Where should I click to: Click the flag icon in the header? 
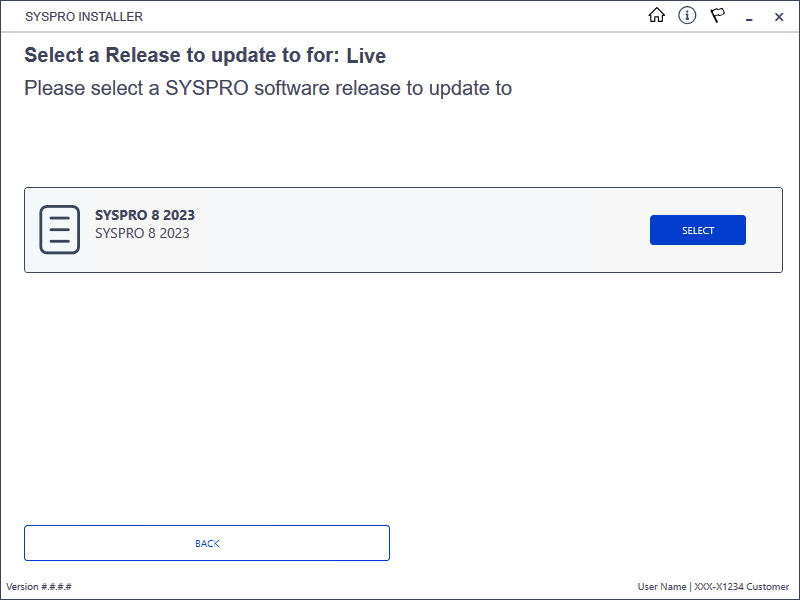coord(718,15)
